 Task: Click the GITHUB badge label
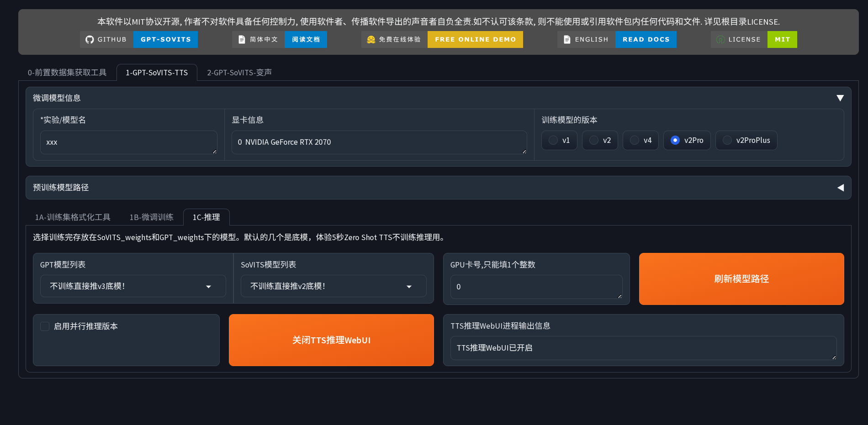tap(112, 40)
